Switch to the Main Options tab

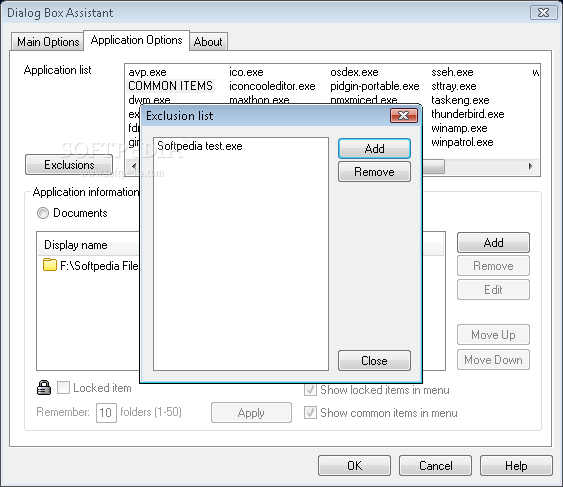(x=48, y=42)
